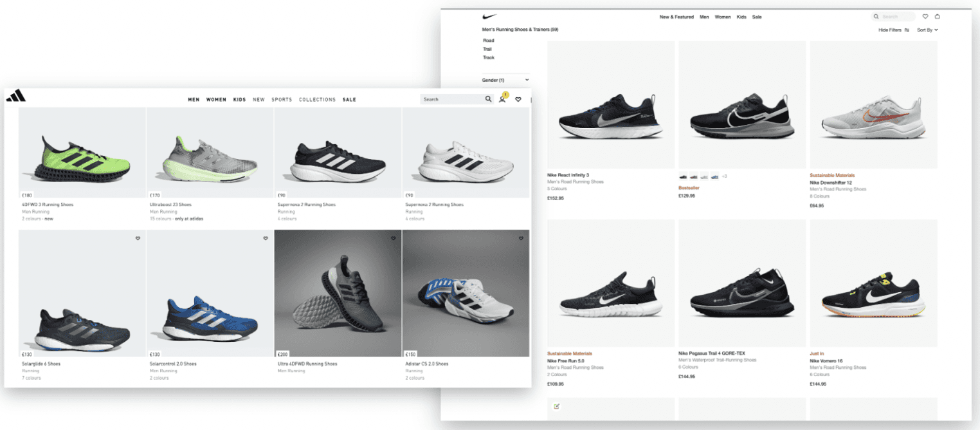Open Nike Downshifter 12 product link

[831, 182]
